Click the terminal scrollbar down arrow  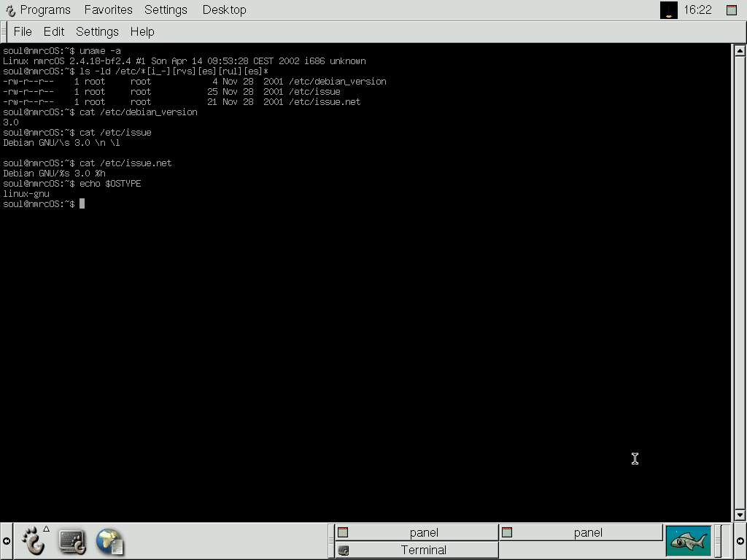pyautogui.click(x=740, y=516)
